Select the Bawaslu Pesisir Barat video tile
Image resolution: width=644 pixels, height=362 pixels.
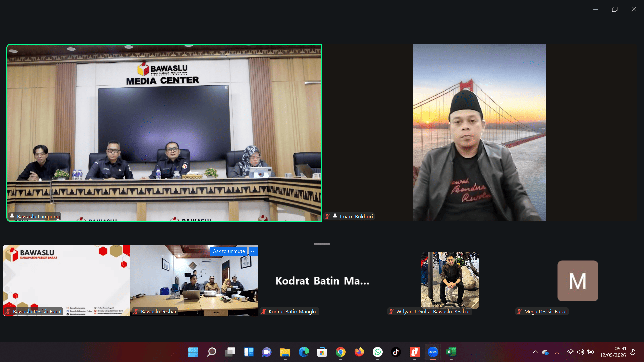pos(67,281)
